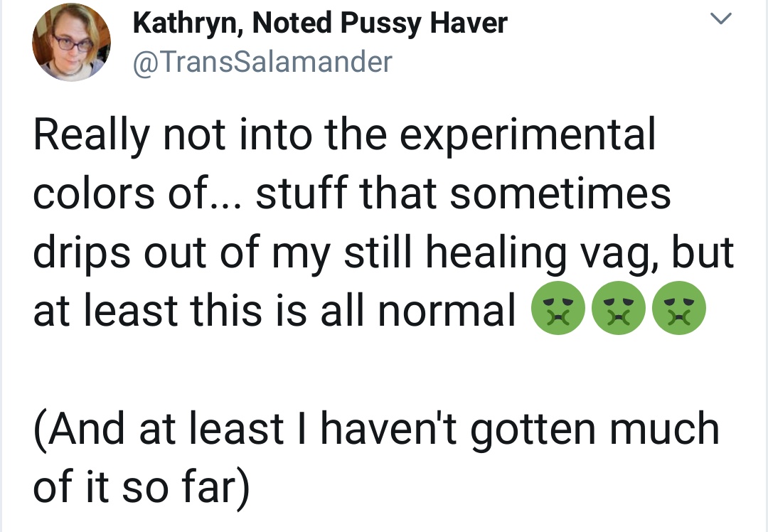This screenshot has width=768, height=532.
Task: Click the final line "of it so far)"
Action: (142, 486)
